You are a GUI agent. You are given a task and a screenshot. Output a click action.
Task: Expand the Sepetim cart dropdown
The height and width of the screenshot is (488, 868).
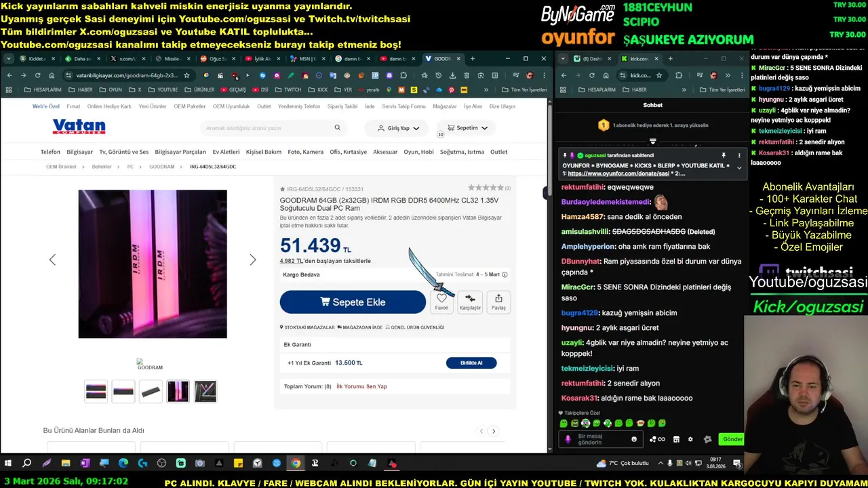coord(467,127)
